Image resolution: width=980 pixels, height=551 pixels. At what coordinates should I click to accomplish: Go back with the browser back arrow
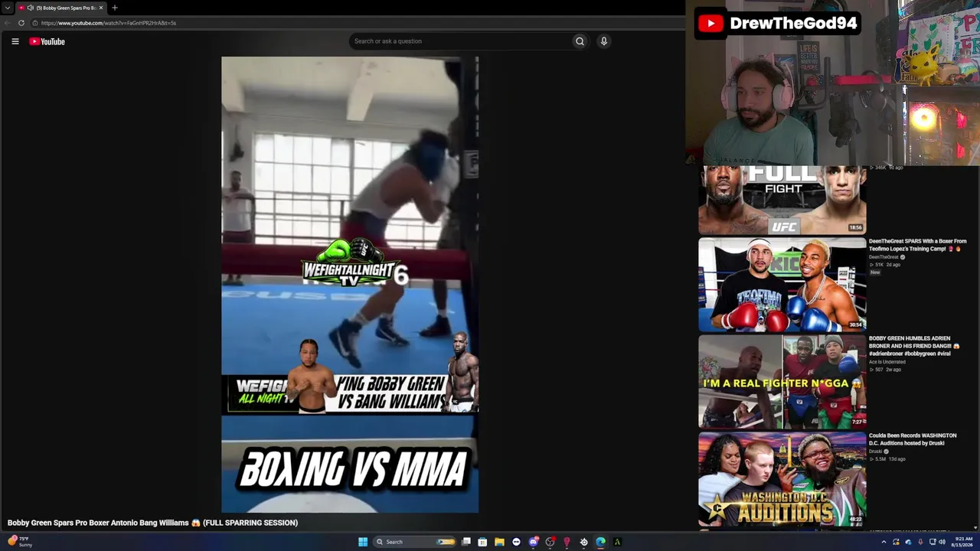pyautogui.click(x=8, y=23)
